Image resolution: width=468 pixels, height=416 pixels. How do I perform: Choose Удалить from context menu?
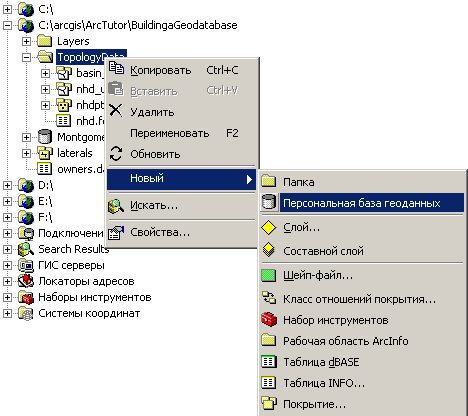coord(181,112)
